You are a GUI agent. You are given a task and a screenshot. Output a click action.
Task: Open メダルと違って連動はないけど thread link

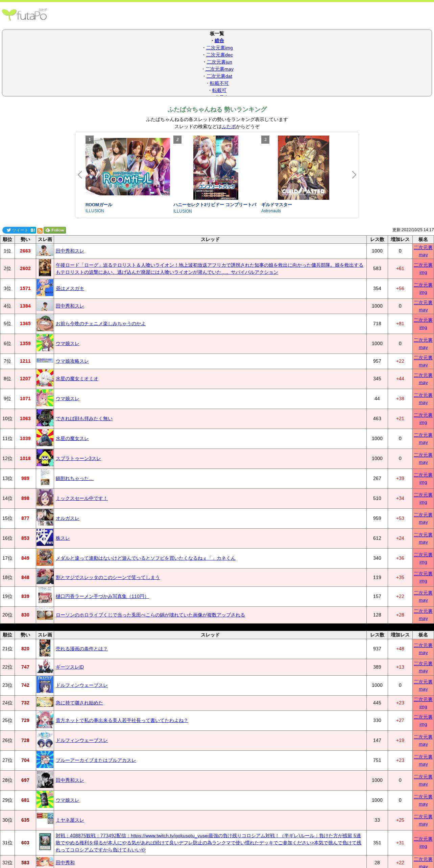tap(146, 558)
